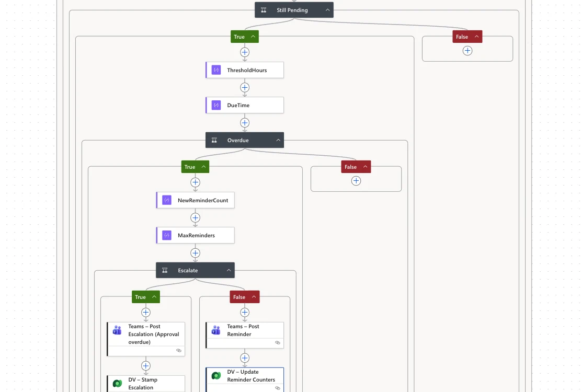
Task: Click Teams icon on Post Escalation card
Action: coord(117,330)
